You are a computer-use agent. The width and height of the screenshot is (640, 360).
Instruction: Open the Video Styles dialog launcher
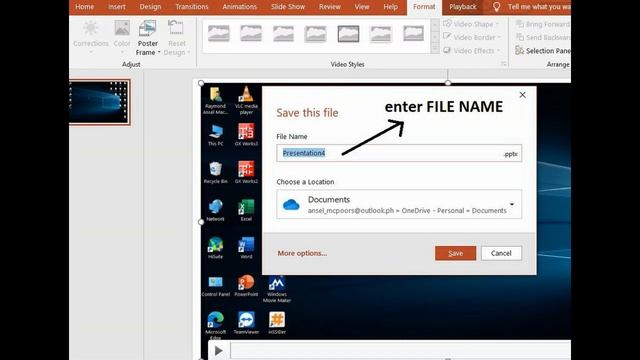point(504,64)
